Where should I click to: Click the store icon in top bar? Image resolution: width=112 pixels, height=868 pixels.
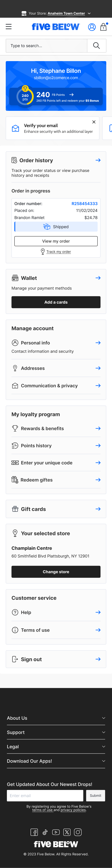tap(24, 13)
